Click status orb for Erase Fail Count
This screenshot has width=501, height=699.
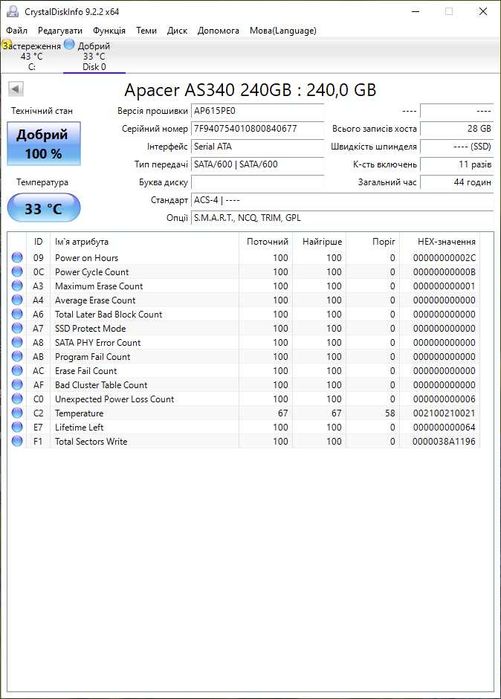click(17, 370)
